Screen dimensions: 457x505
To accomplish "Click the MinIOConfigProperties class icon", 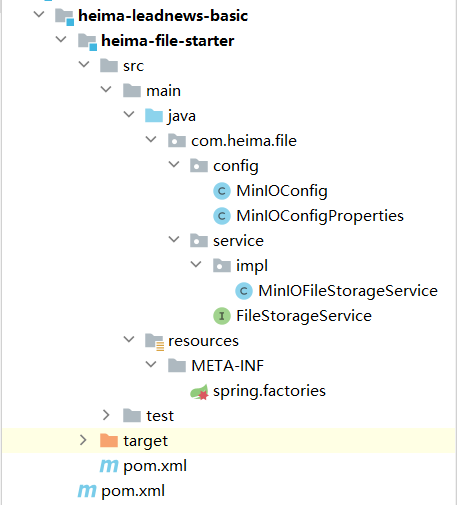I will [222, 216].
